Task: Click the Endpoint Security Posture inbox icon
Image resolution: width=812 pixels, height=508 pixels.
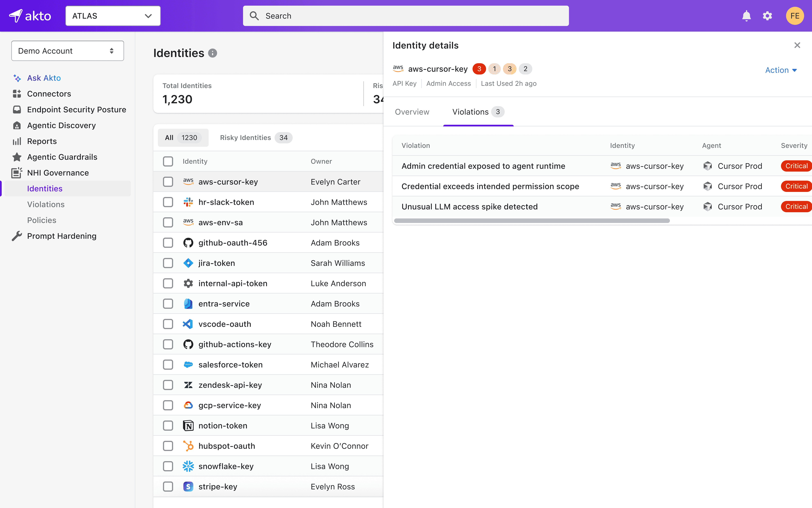Action: 17,110
